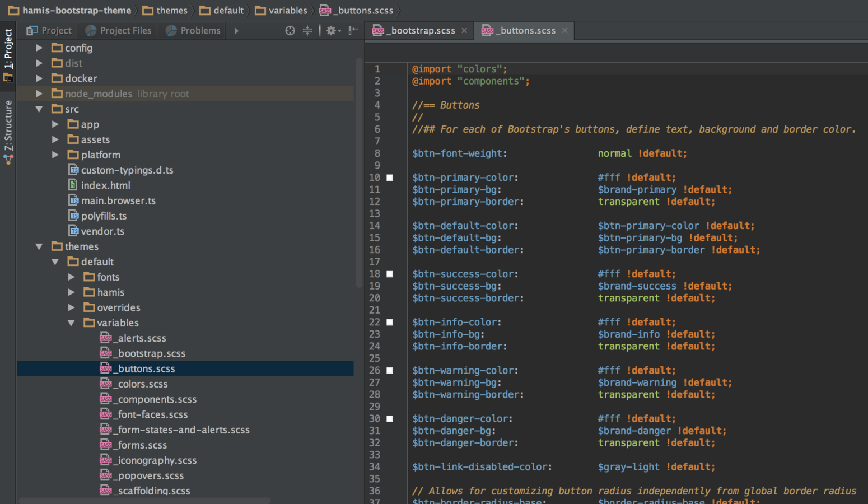Image resolution: width=868 pixels, height=504 pixels.
Task: Open the Project panel settings gear
Action: [332, 31]
